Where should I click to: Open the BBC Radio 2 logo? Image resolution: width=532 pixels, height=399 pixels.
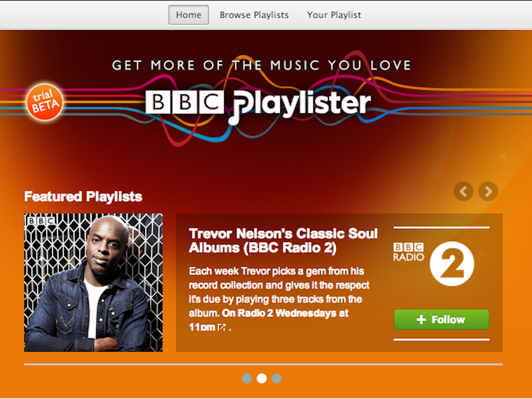434,263
